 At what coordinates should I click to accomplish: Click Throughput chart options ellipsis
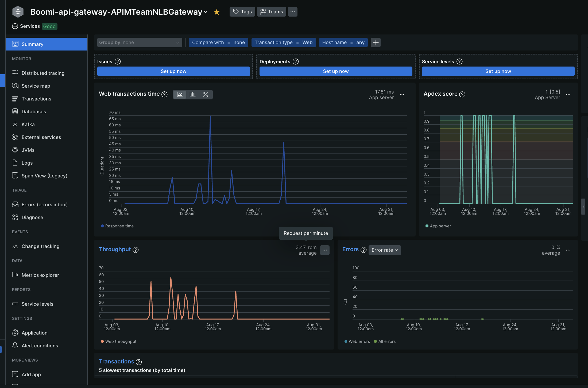[324, 250]
